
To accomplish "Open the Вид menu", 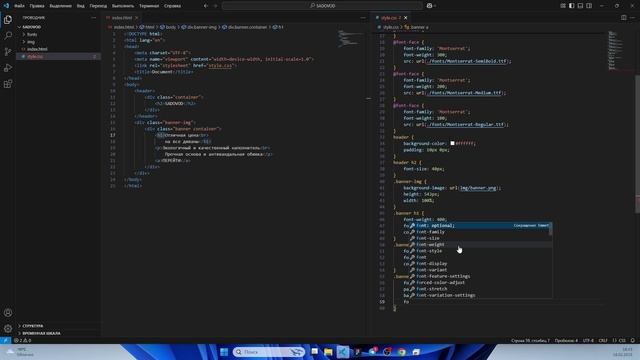I will (81, 6).
